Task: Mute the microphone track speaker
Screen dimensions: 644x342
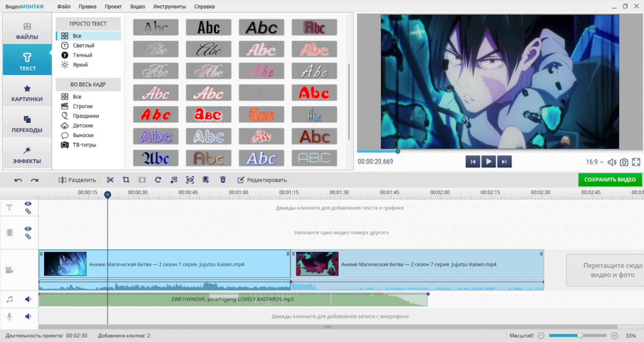Action: tap(28, 316)
